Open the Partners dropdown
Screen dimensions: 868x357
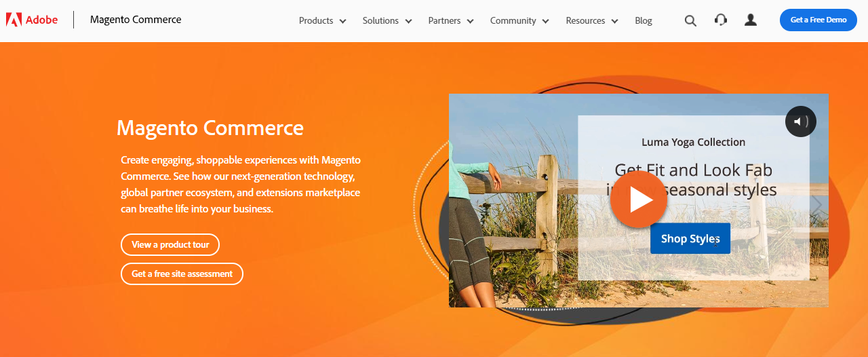tap(451, 20)
